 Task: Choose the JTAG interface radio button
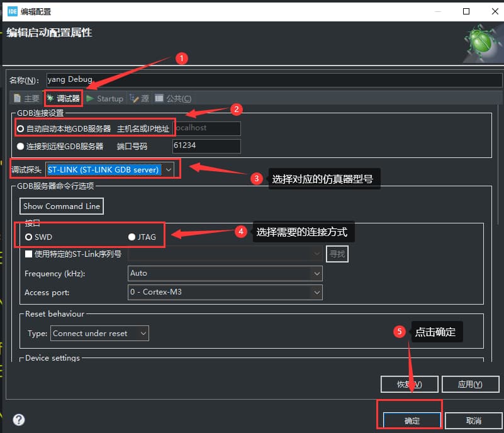click(x=132, y=237)
